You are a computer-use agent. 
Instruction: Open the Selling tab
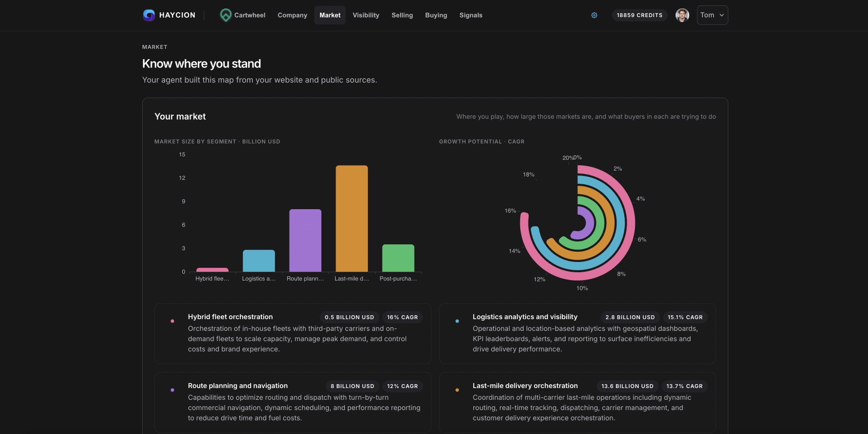click(x=402, y=15)
